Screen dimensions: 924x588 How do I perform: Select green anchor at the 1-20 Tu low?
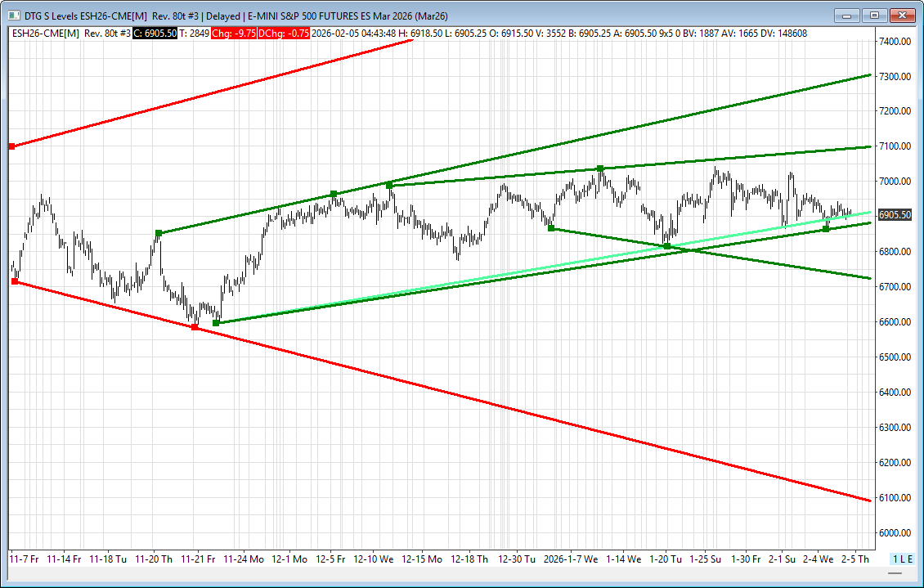[667, 246]
